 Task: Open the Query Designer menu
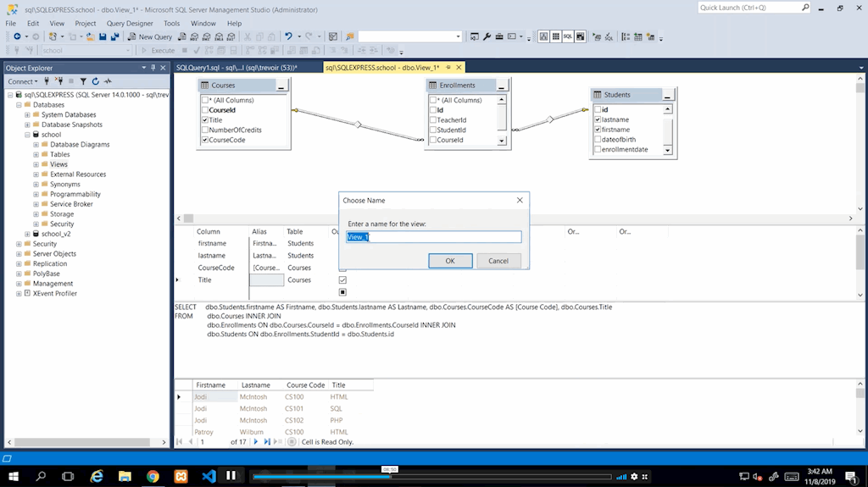[130, 23]
